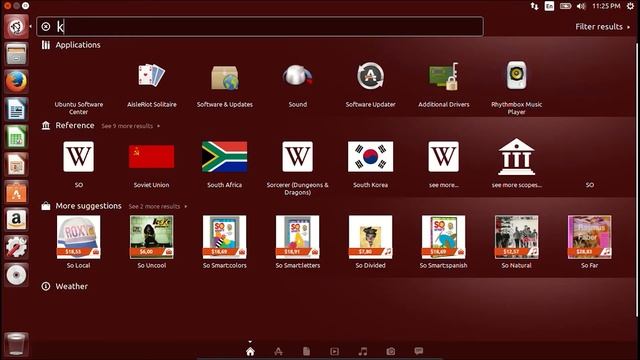Viewport: 640px width, 360px height.
Task: Expand the Filter results panel
Action: coord(602,27)
